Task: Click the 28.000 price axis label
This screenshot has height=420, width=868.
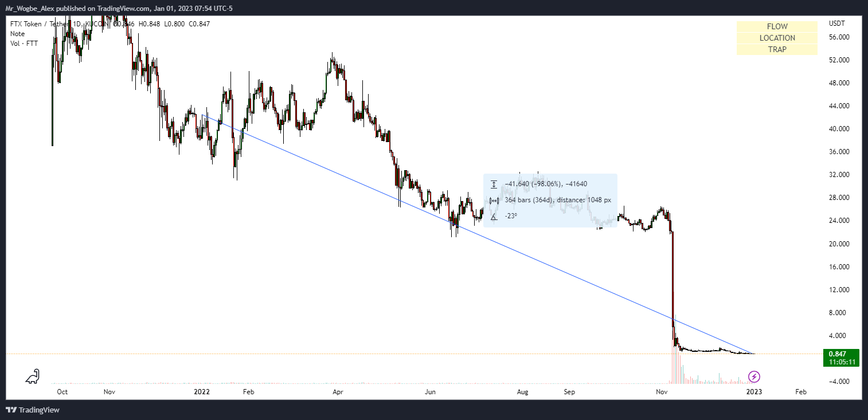Action: click(839, 198)
